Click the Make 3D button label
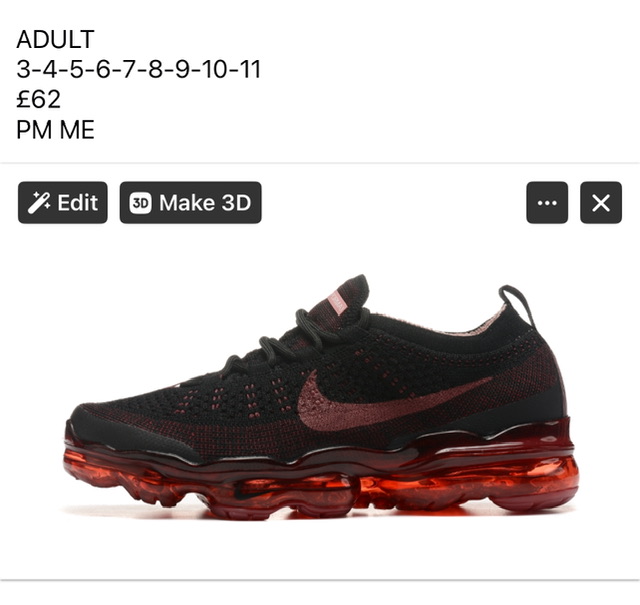 click(205, 203)
